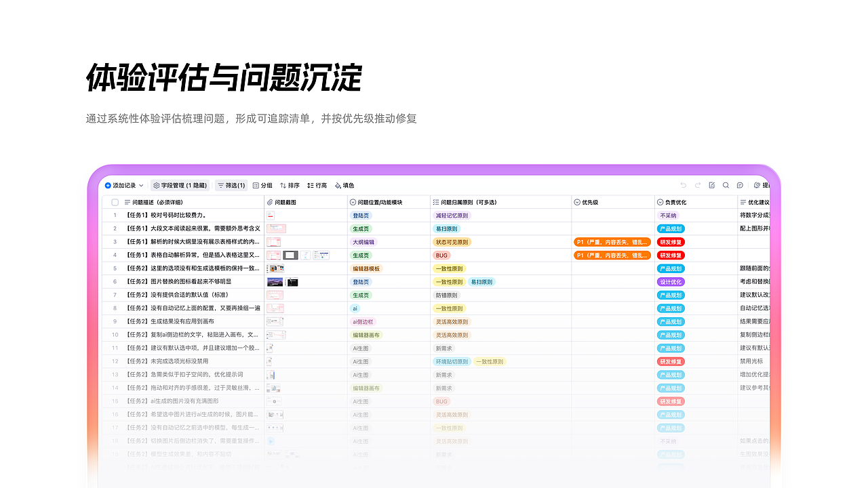Click the 排序 sort button
Screen dimensions: 868x488
coord(290,185)
